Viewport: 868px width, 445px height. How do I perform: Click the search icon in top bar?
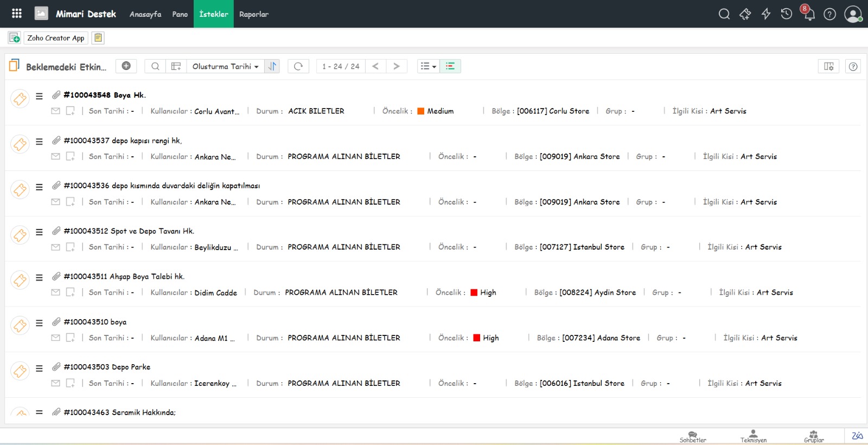tap(724, 14)
